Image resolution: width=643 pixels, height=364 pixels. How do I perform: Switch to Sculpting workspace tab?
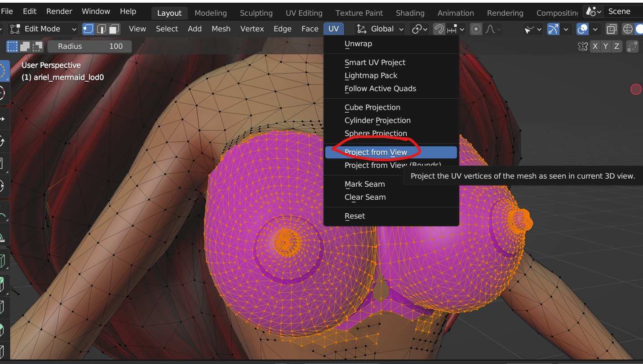point(256,13)
